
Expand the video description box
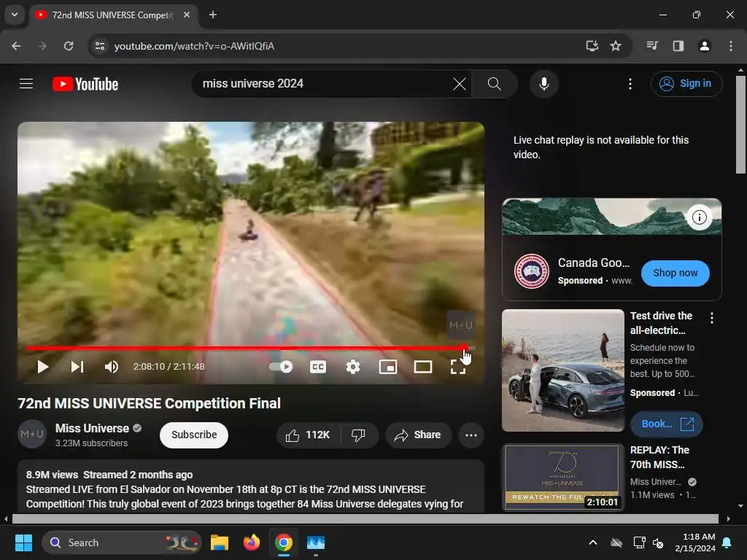[251, 486]
